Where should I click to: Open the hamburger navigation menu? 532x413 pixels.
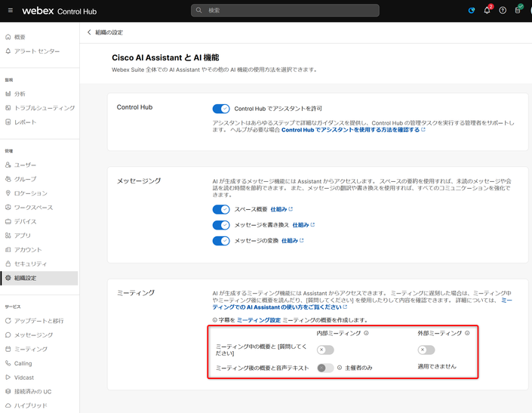(11, 11)
